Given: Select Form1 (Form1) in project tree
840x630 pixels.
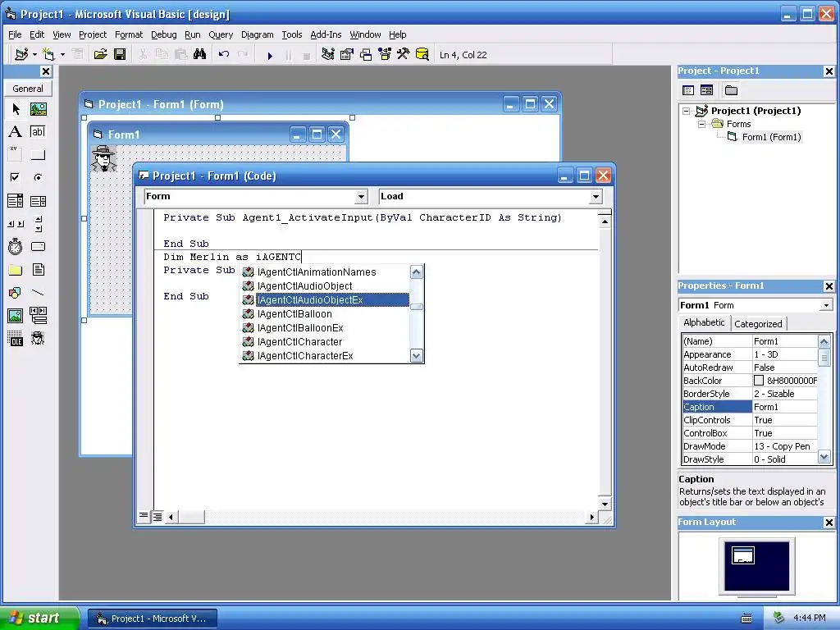Looking at the screenshot, I should click(771, 137).
